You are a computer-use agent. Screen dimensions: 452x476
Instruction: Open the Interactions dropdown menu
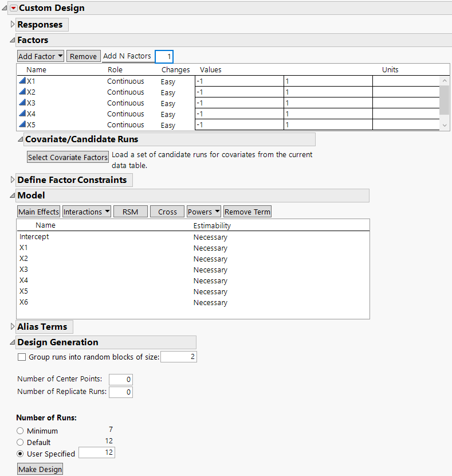click(x=87, y=212)
